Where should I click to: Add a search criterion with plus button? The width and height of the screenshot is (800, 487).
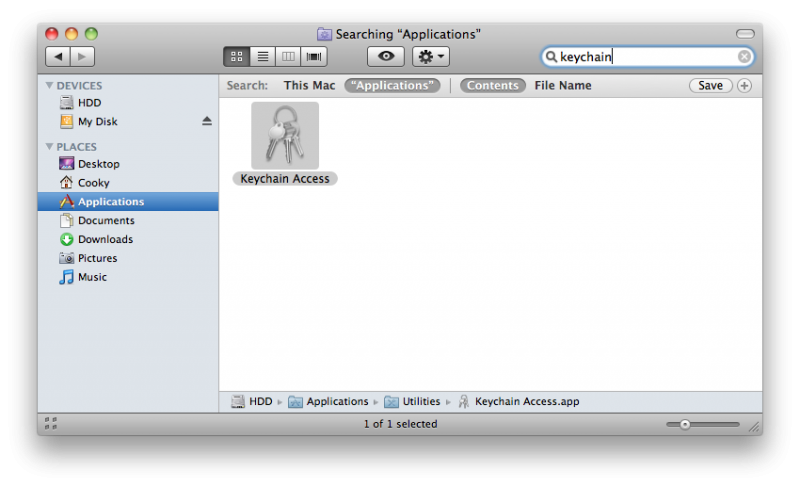point(744,86)
